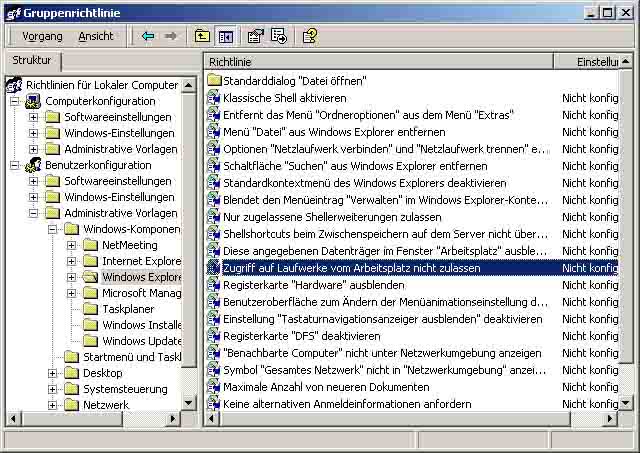Collapse Administrative Vorlagen under Benutzerkonfiguration
Screen dimensions: 640x453
(x=33, y=213)
